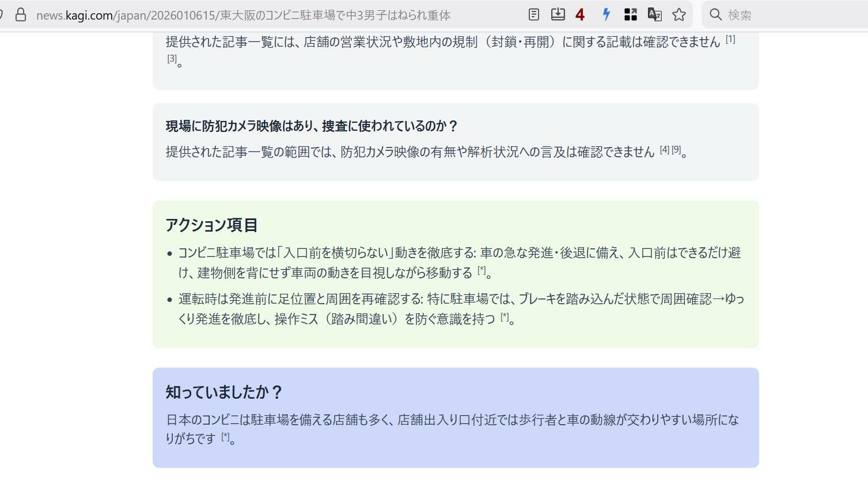Screen dimensions: 868x484
Task: Click the [*] citation after first action item
Action: pos(482,270)
